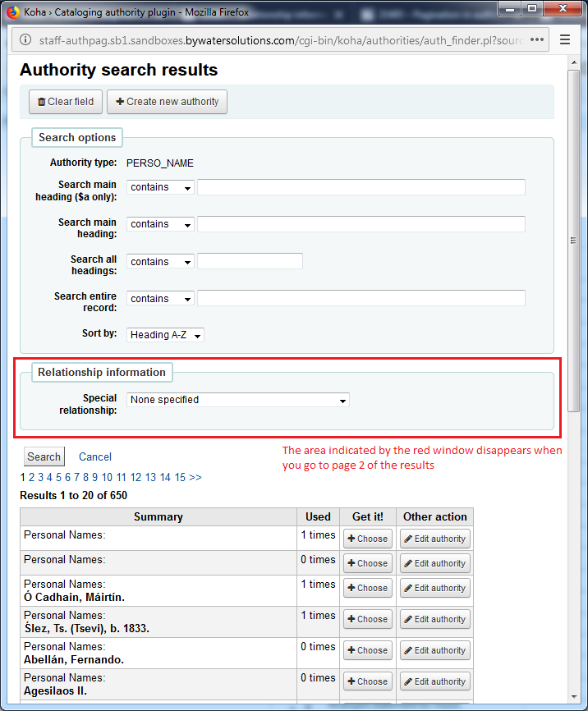The width and height of the screenshot is (588, 711).
Task: Open operator dropdown for Search all headings
Action: pos(160,262)
